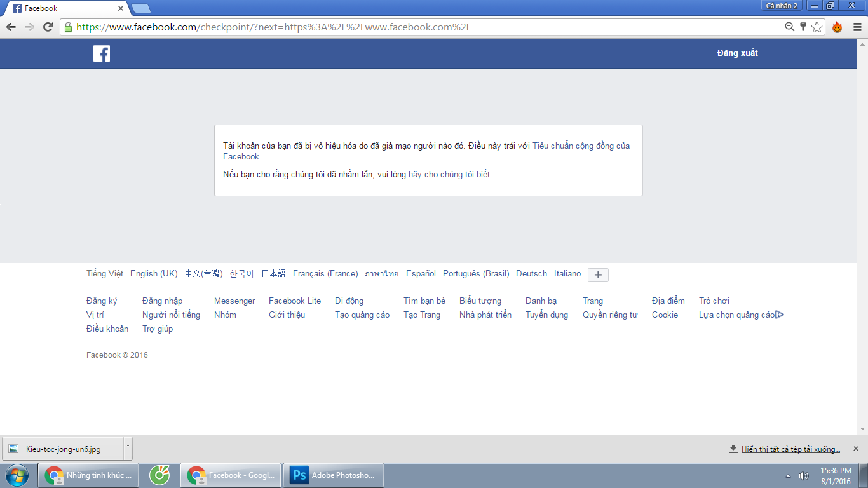Switch language to English (UK)
Viewport: 868px width, 488px height.
click(154, 274)
